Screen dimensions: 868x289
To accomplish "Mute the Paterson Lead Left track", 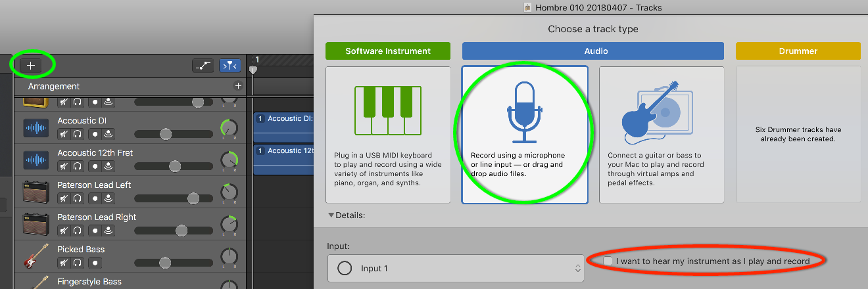I will tap(64, 198).
